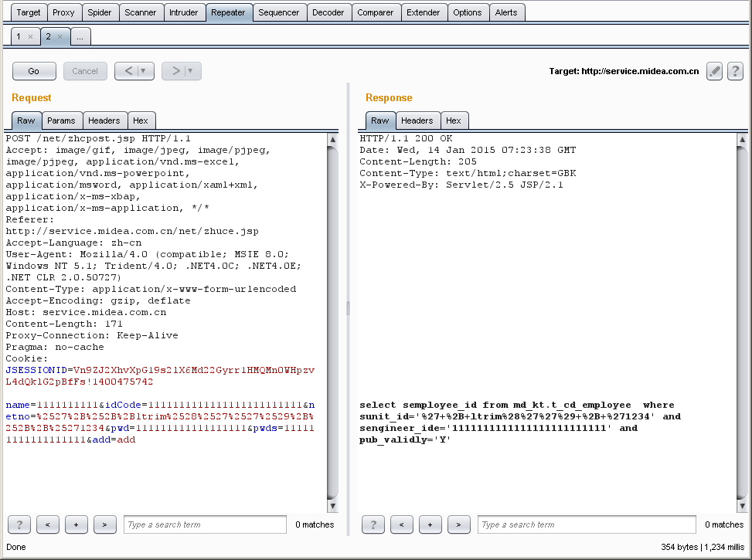
Task: Select the Repeater tab
Action: 228,12
